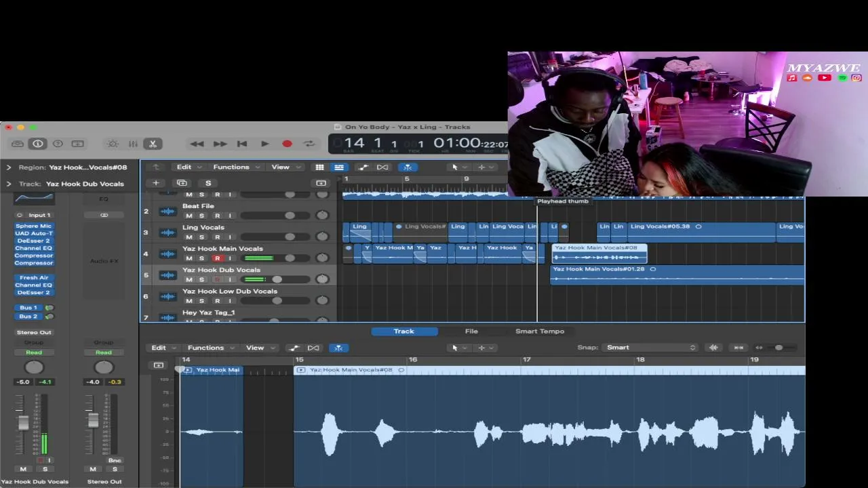This screenshot has height=488, width=868.
Task: Switch to the File tab in editor
Action: click(x=471, y=331)
